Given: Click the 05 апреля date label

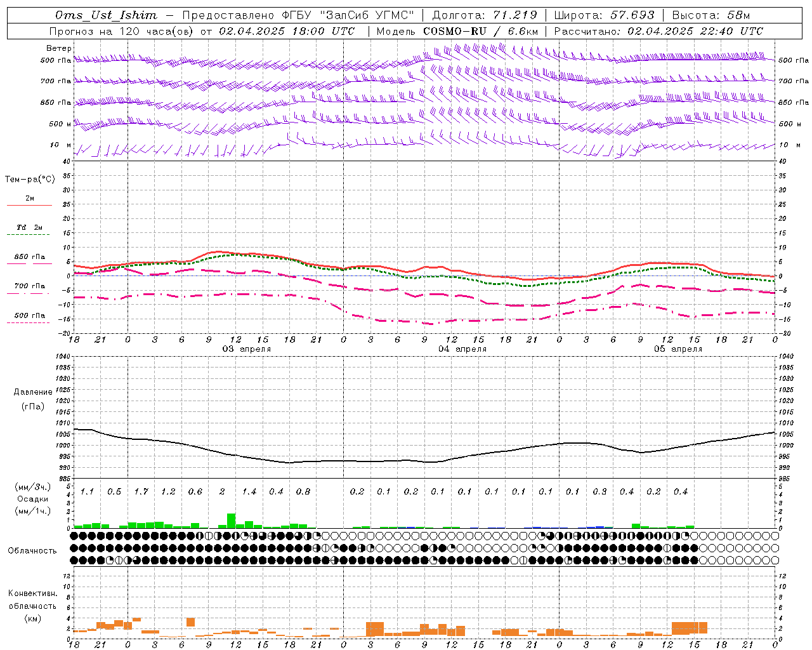Looking at the screenshot, I should pos(678,349).
